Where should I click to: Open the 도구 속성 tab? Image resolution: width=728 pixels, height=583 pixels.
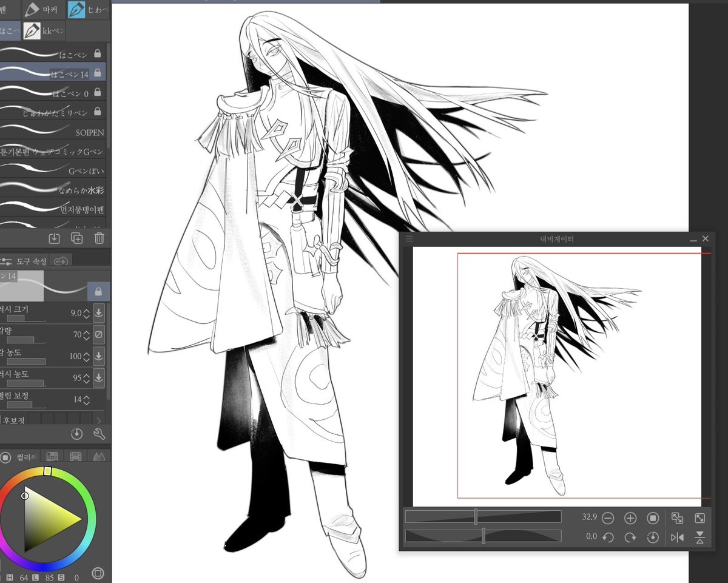click(24, 261)
